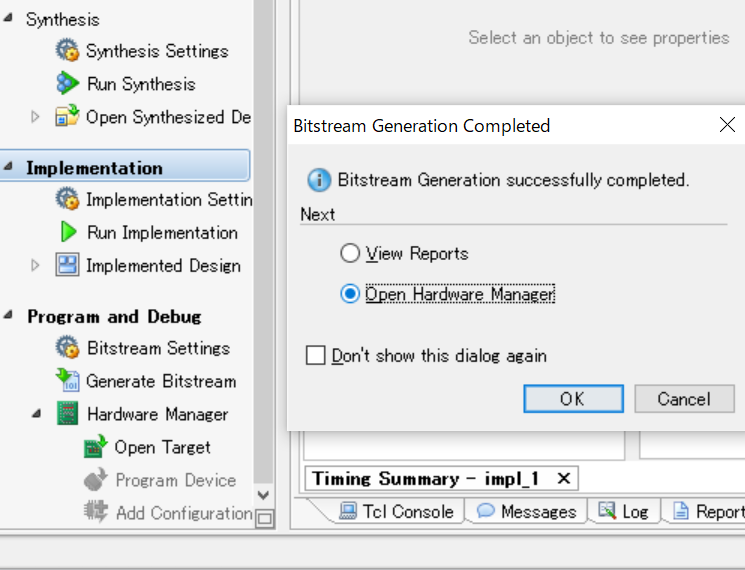Viewport: 745px width, 570px height.
Task: Click the Run Synthesis icon
Action: 67,84
